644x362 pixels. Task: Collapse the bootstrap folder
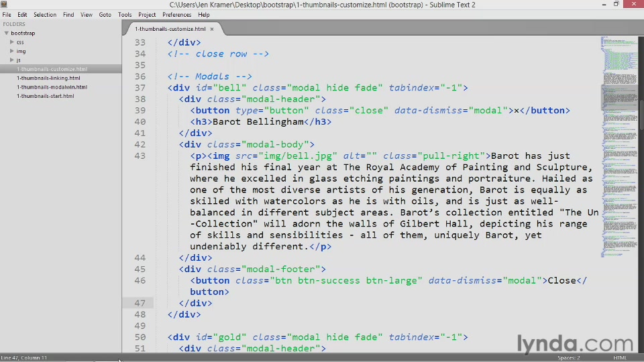(7, 33)
